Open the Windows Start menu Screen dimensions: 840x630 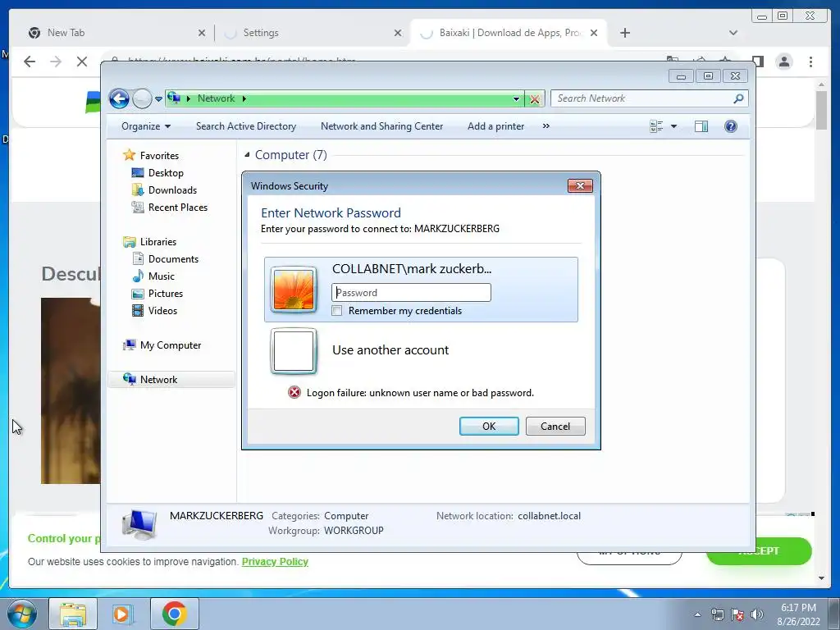click(21, 614)
